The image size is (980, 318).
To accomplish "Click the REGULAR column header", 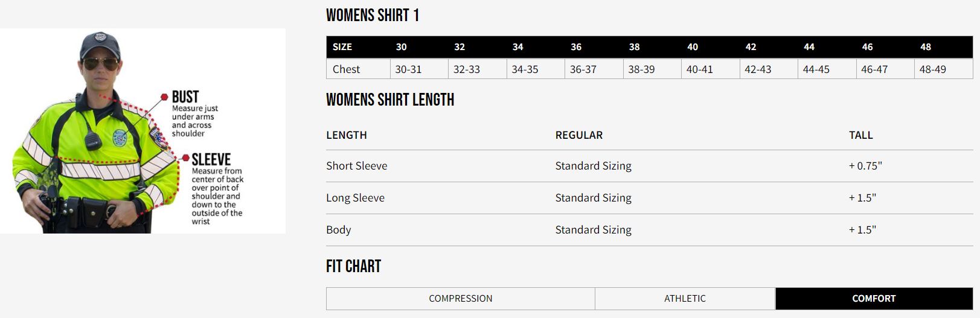I will [x=578, y=135].
